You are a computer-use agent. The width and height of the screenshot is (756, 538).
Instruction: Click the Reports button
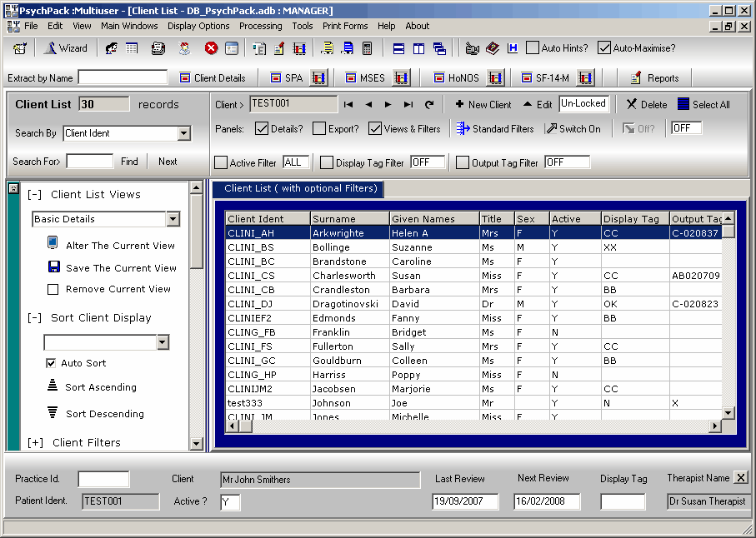654,78
